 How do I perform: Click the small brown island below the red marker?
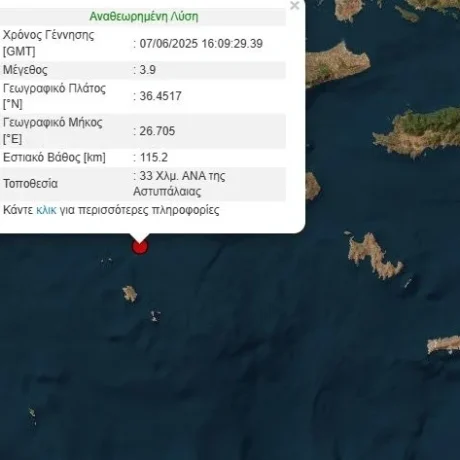pyautogui.click(x=130, y=294)
